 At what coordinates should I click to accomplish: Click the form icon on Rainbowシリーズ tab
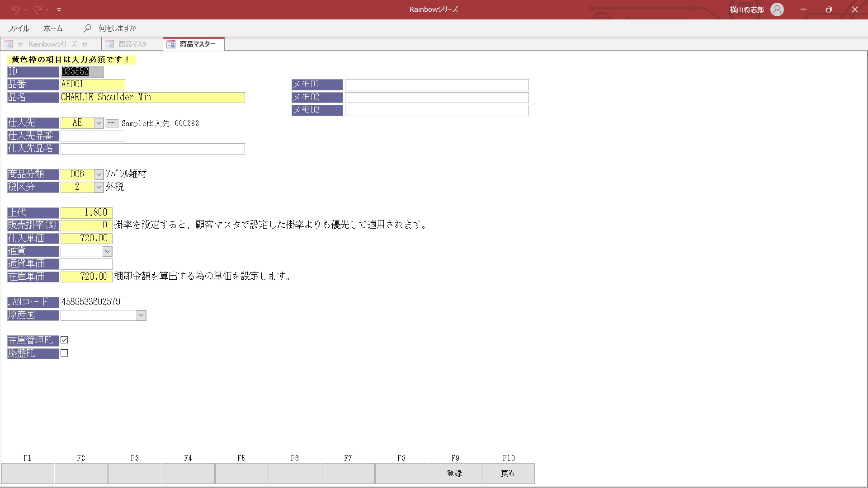[8, 44]
